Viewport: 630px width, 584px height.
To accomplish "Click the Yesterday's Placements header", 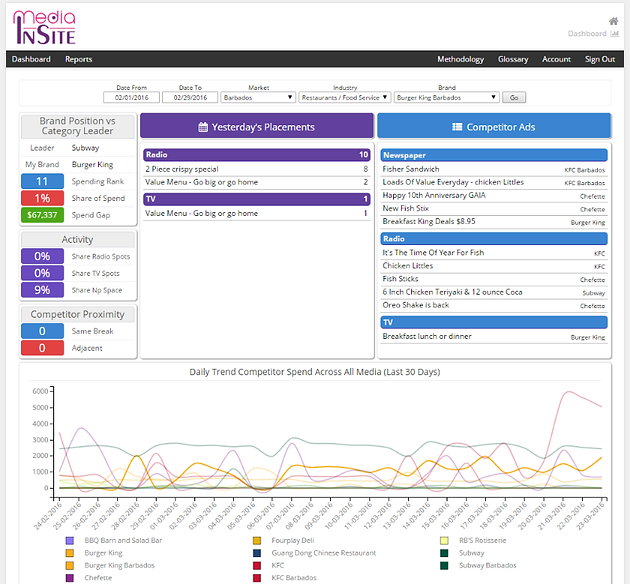I will [257, 126].
